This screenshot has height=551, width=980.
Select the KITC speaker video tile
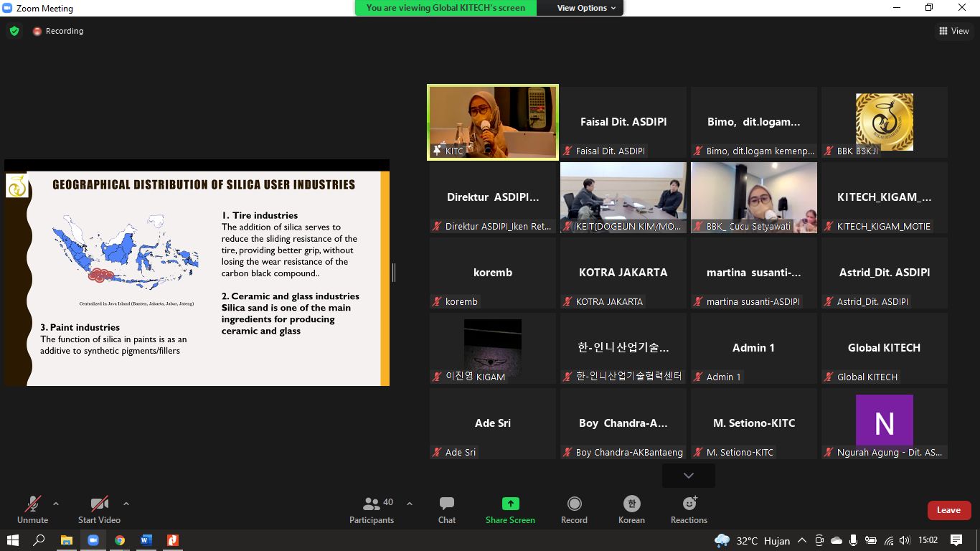[x=493, y=122]
